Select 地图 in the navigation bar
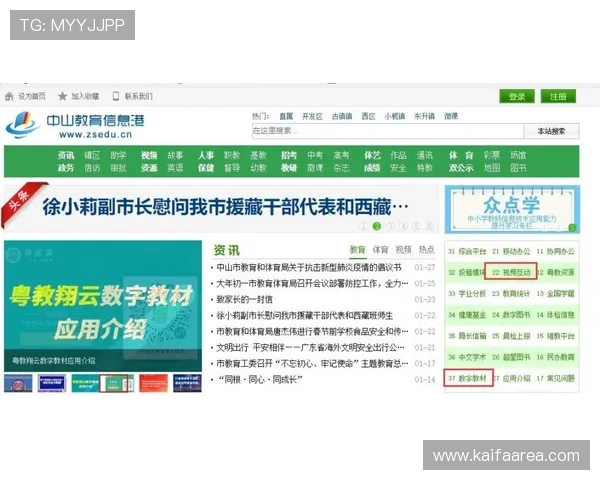The image size is (600, 480). (492, 168)
